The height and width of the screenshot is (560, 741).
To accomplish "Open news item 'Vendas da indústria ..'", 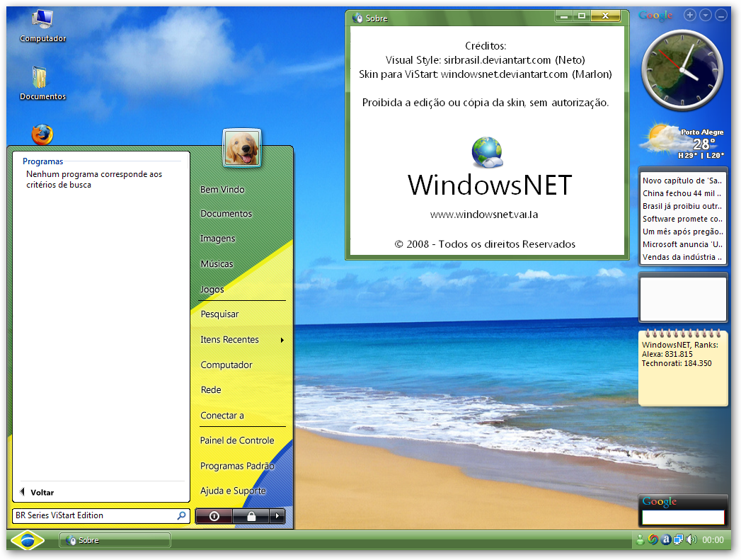I will [x=682, y=257].
